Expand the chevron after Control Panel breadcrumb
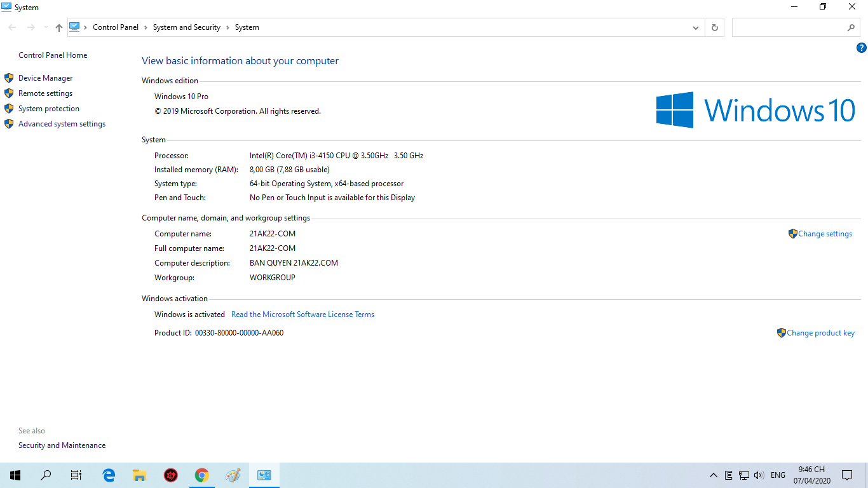The width and height of the screenshot is (868, 488). point(146,27)
